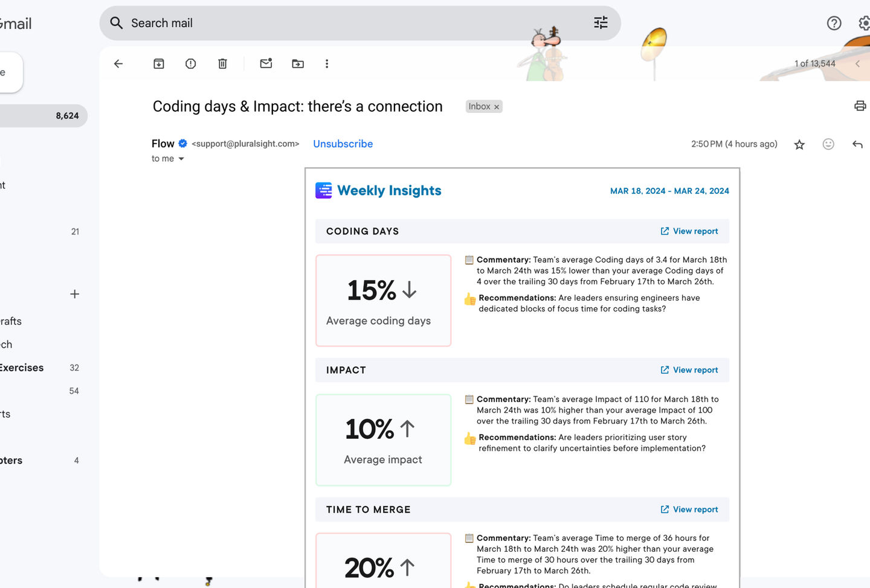The image size is (870, 588).
Task: Open Impact View report link
Action: point(689,370)
